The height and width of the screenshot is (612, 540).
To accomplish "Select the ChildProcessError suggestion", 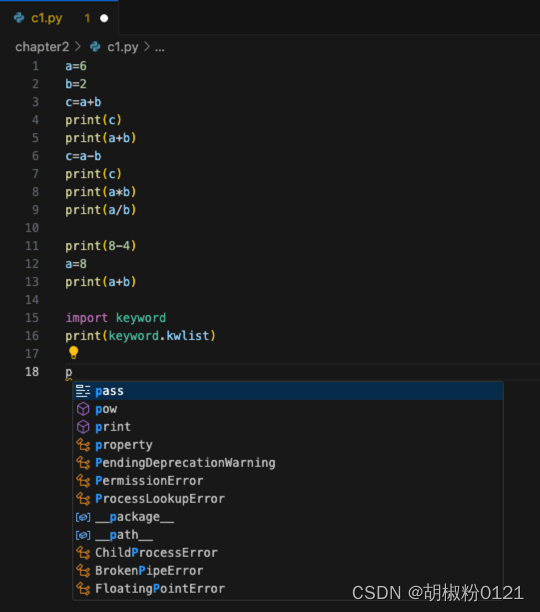I will point(288,553).
